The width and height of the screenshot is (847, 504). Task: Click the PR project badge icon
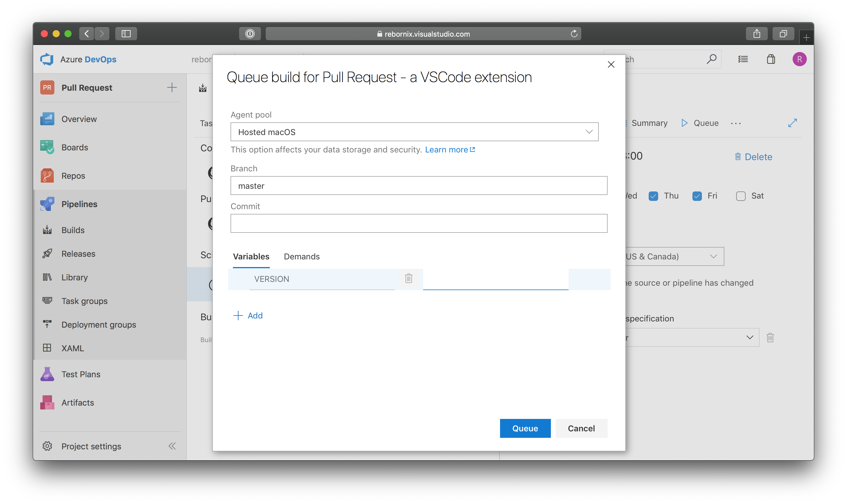pyautogui.click(x=47, y=87)
